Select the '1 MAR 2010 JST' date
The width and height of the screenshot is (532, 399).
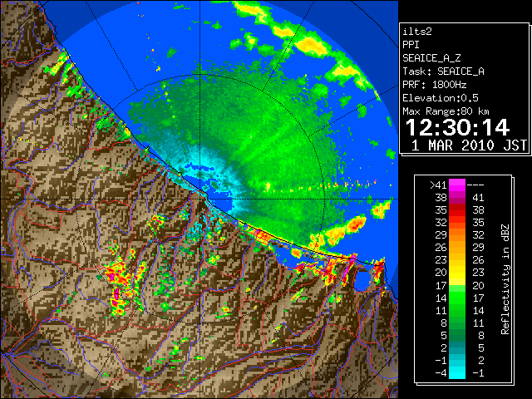469,145
